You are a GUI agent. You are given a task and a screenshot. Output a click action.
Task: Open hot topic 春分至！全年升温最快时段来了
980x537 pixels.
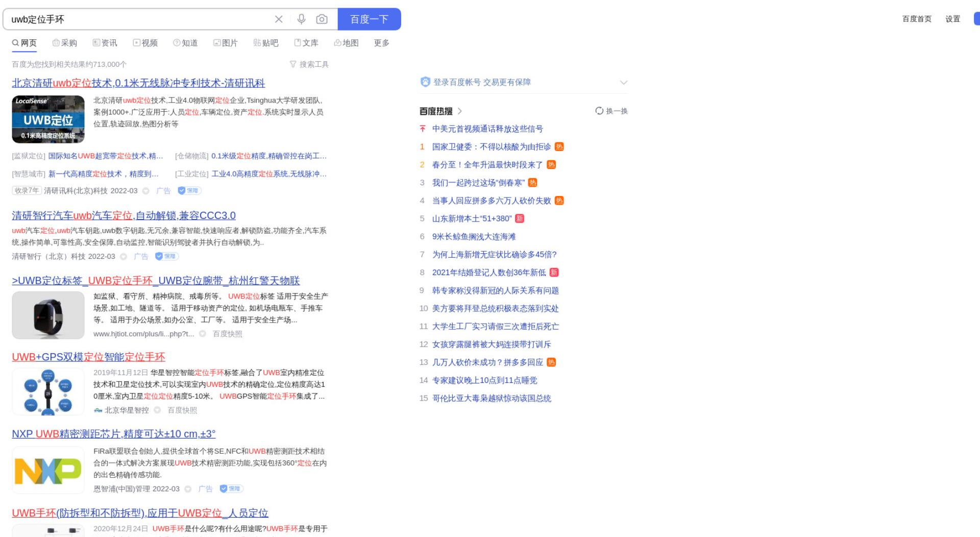[487, 164]
